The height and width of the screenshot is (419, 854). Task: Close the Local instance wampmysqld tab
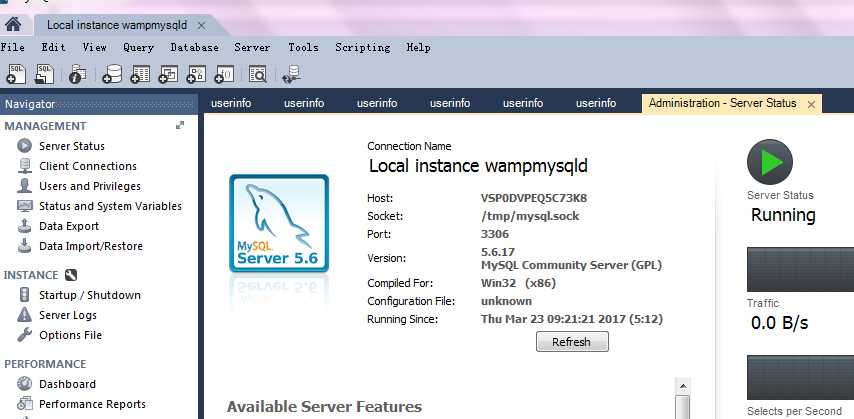click(201, 26)
